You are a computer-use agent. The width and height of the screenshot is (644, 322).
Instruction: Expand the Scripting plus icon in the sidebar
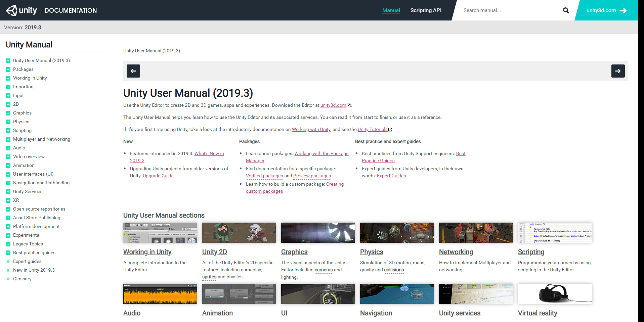click(8, 131)
